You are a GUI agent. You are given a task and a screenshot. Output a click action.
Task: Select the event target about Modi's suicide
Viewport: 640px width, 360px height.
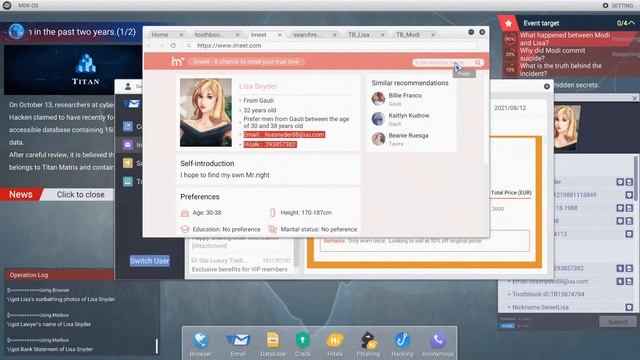pyautogui.click(x=552, y=54)
